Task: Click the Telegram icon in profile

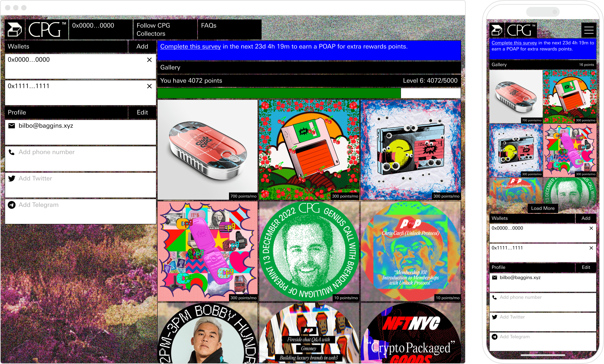Action: (11, 205)
